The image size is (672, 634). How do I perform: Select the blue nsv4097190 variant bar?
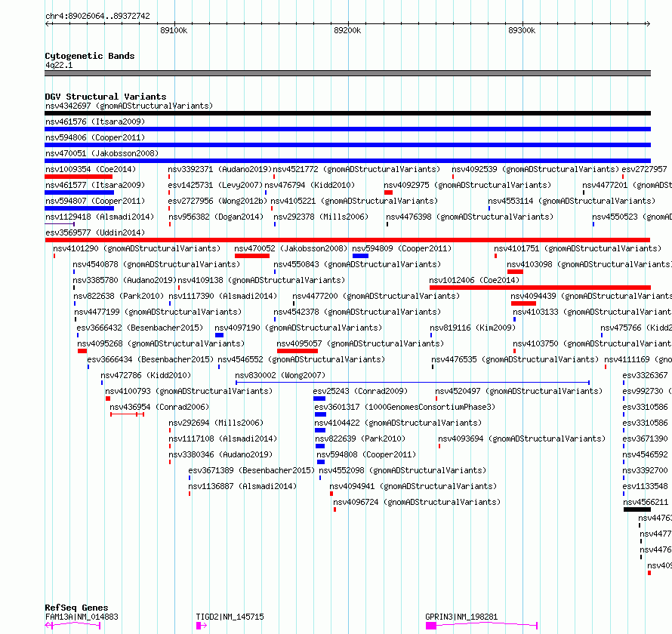(219, 335)
